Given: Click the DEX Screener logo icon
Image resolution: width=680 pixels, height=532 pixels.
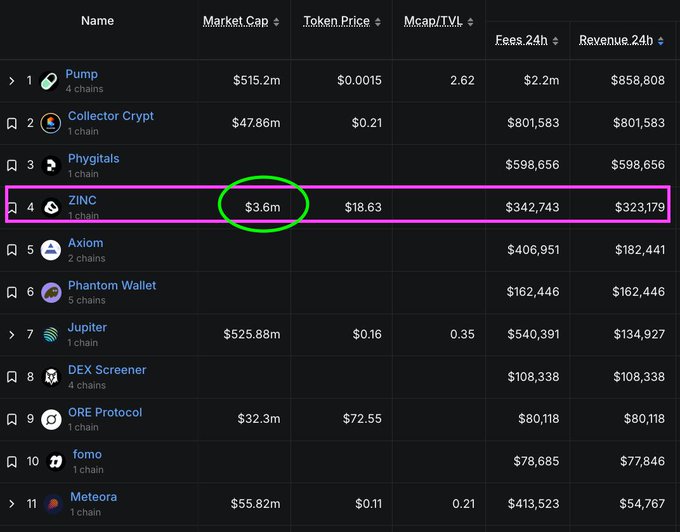Looking at the screenshot, I should click(51, 377).
